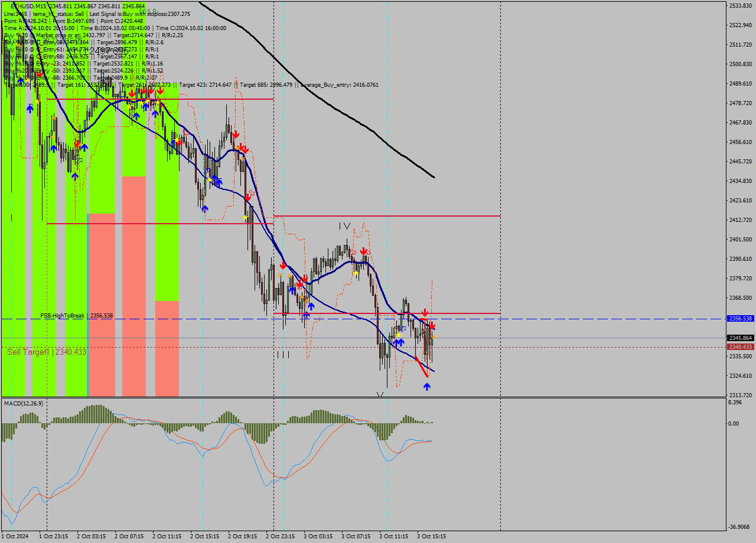Click the '3 Oct 11:15' time axis label
Screen dimensions: 756x543
(x=394, y=537)
